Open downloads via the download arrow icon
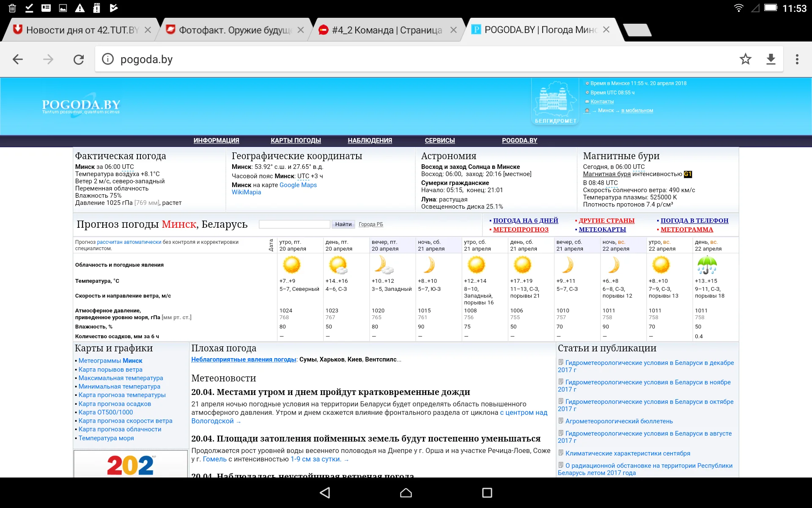Viewport: 812px width, 508px height. click(x=771, y=59)
